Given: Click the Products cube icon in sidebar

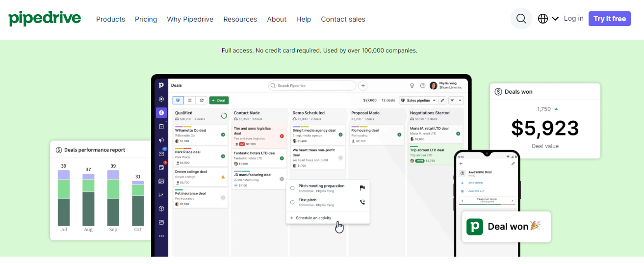Looking at the screenshot, I should tap(161, 209).
